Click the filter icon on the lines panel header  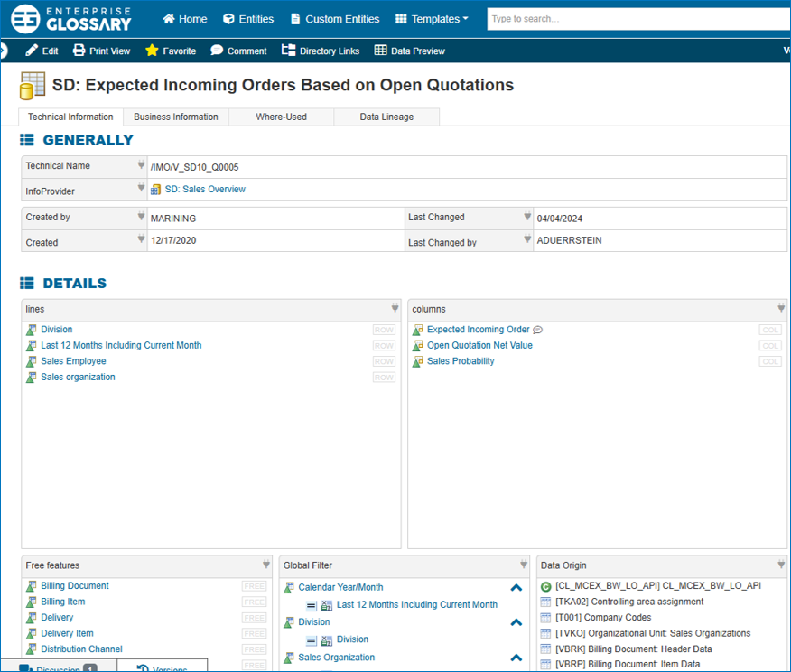pos(395,308)
